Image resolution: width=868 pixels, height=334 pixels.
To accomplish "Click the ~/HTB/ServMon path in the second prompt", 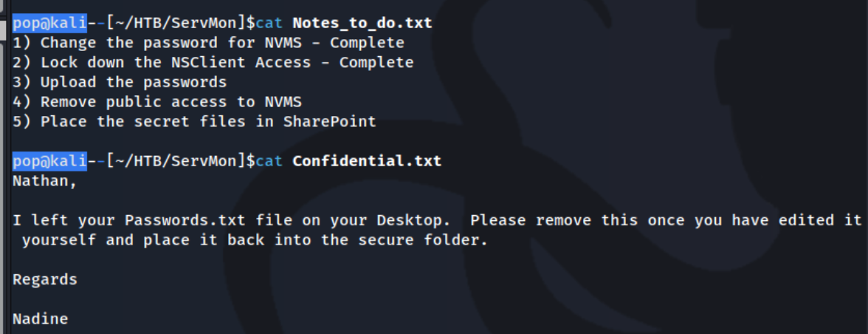I will click(176, 161).
